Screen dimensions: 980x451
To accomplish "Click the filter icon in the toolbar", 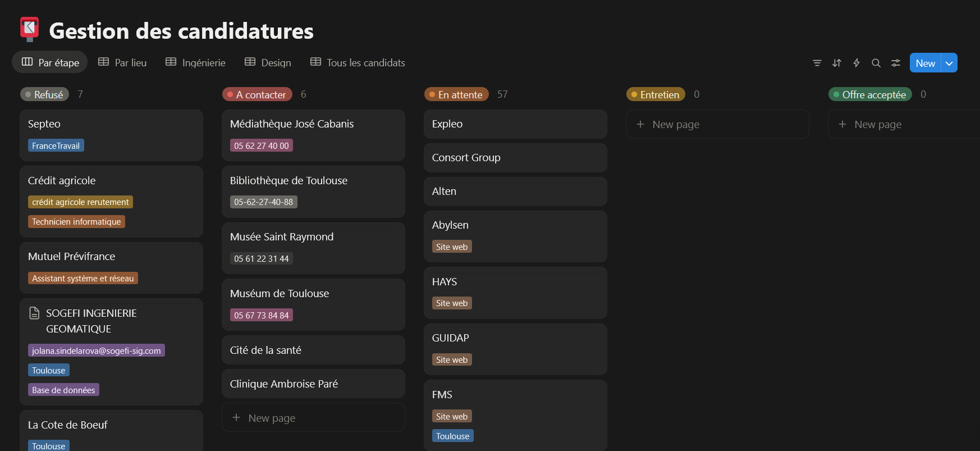I will [x=817, y=63].
